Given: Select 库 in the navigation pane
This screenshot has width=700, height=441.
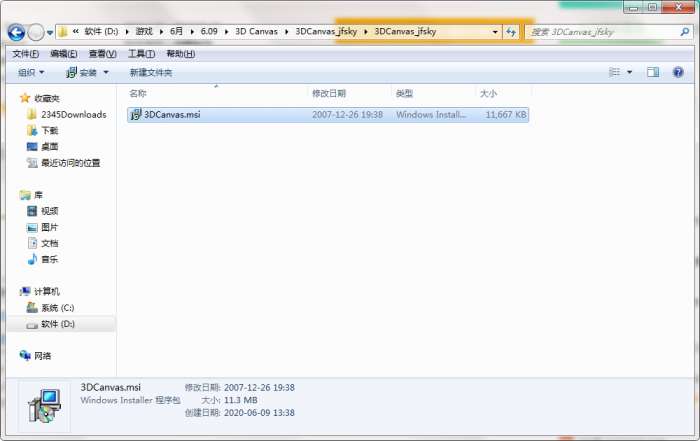Looking at the screenshot, I should (x=38, y=195).
